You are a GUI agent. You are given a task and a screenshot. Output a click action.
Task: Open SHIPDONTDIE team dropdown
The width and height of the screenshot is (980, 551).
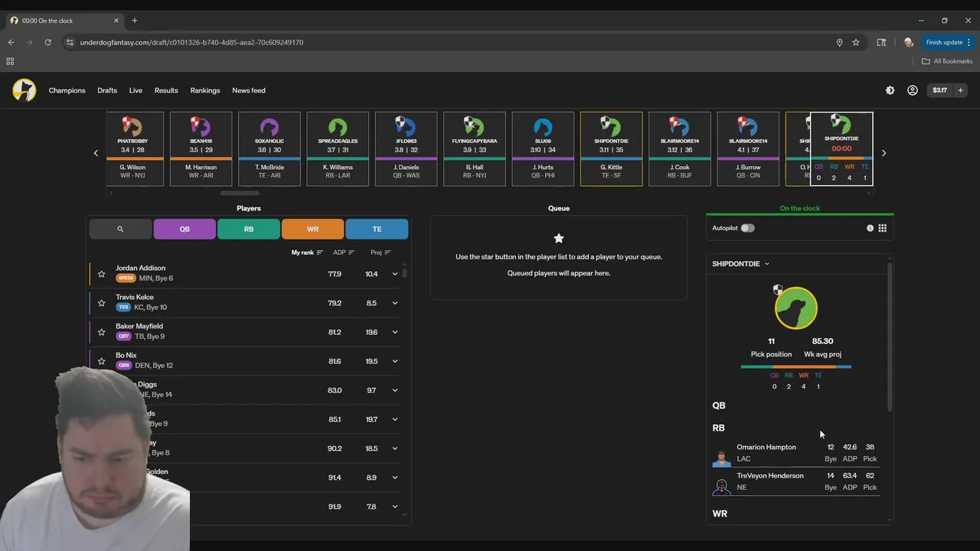740,263
